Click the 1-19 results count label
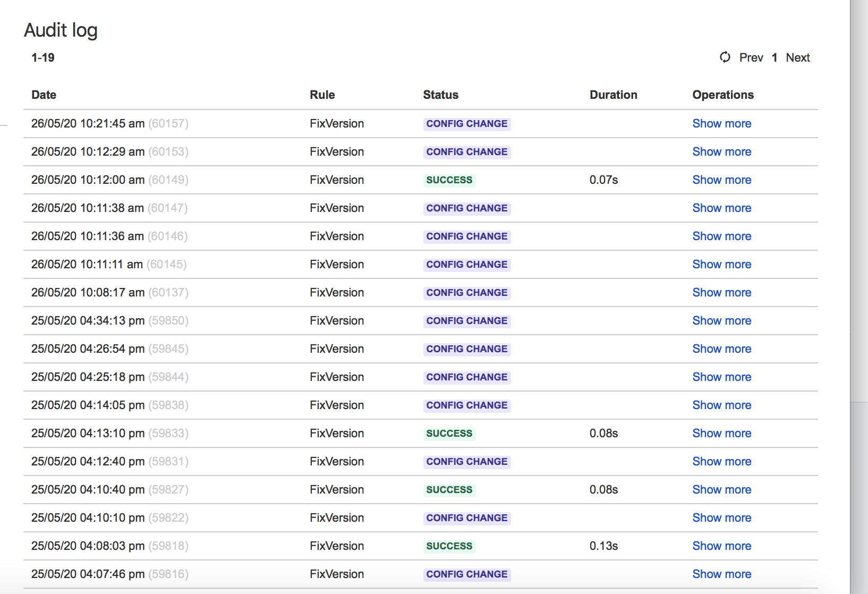Screen dimensions: 868x594 42,57
